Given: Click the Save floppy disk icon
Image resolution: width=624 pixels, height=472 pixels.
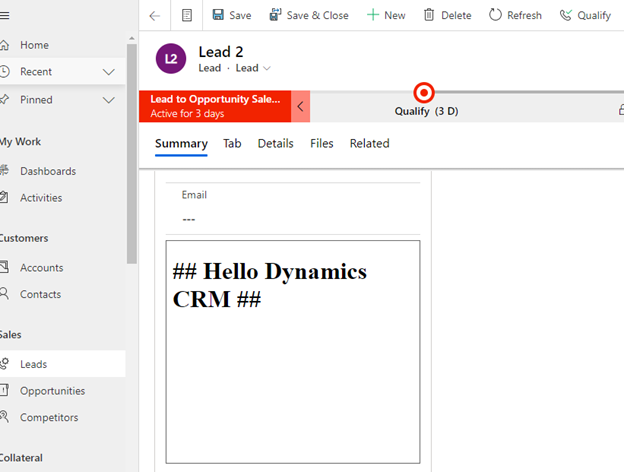Looking at the screenshot, I should (x=218, y=15).
